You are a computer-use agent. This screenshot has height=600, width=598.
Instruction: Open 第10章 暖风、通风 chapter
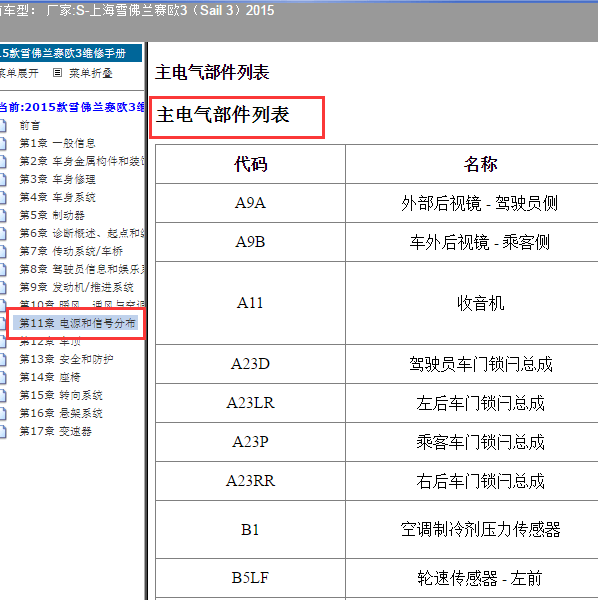click(x=82, y=304)
